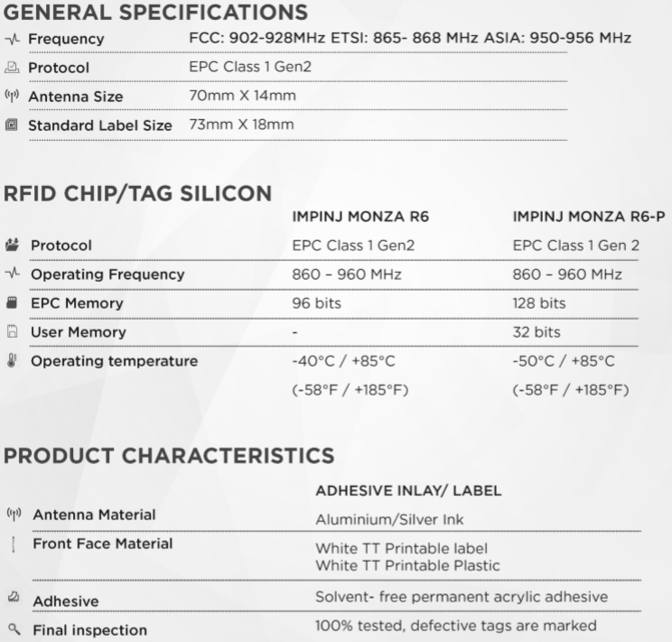Click the GENERAL SPECIFICATIONS heading
Screen dimensions: 672x642
155,13
